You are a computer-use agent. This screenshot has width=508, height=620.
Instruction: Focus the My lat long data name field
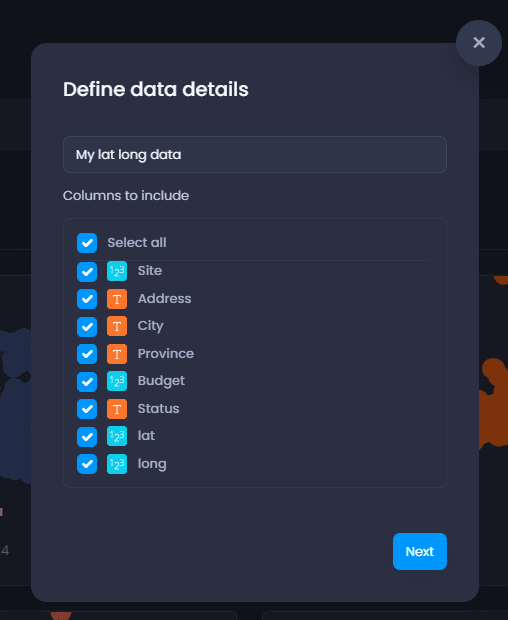click(x=255, y=155)
